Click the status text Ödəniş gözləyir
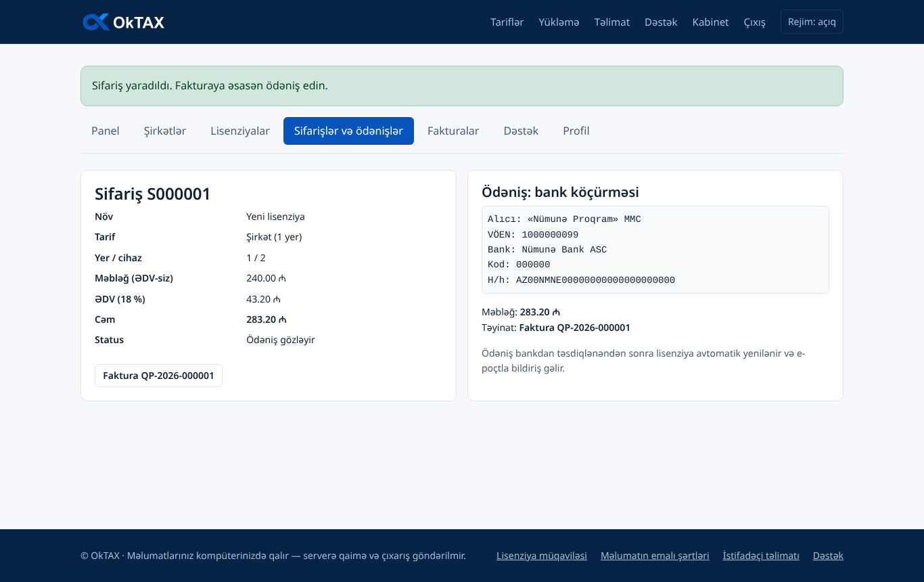The image size is (924, 582). click(281, 340)
